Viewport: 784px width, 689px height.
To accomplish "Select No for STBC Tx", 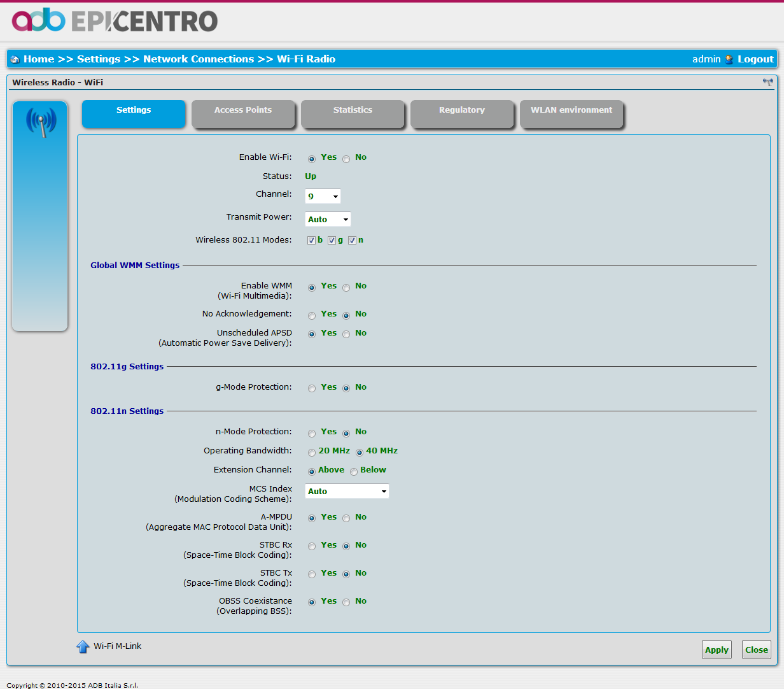I will [x=346, y=574].
